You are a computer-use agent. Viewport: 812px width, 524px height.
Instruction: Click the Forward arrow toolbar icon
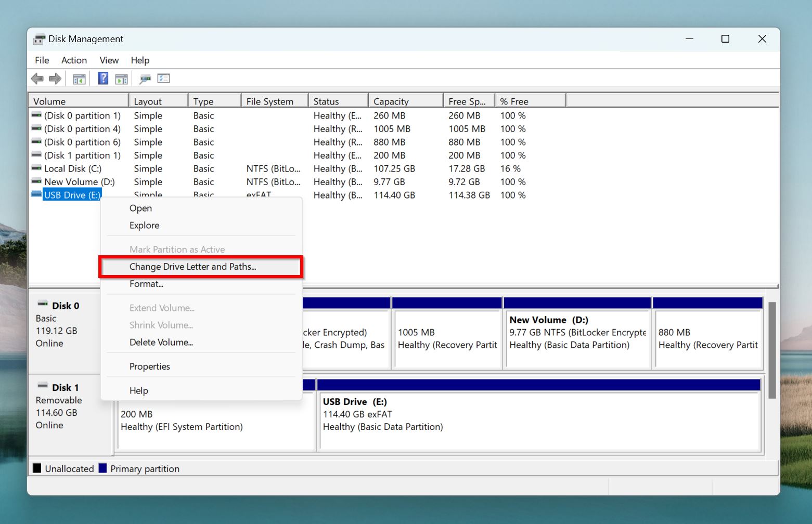click(55, 79)
